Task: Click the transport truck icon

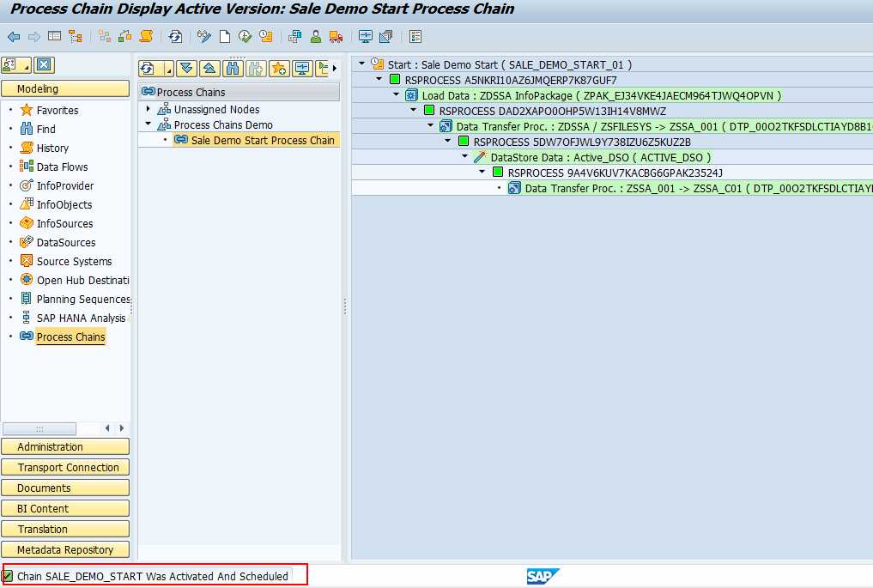Action: [x=336, y=37]
